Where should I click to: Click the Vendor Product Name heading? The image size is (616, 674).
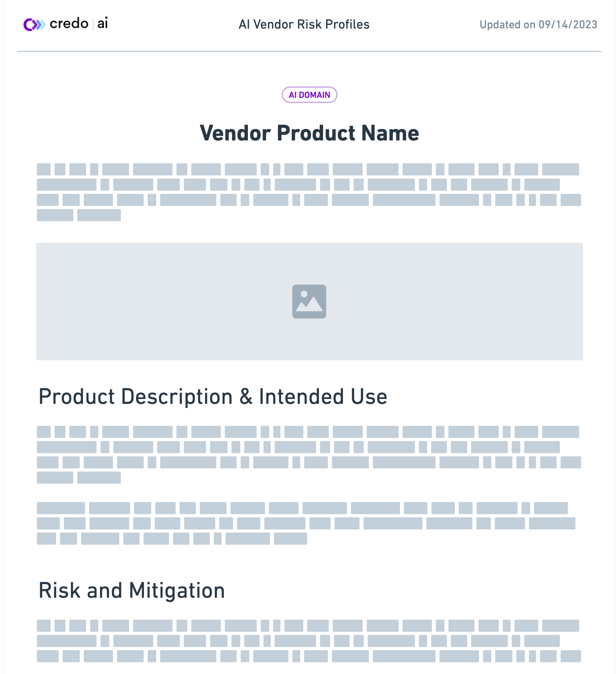(x=309, y=133)
